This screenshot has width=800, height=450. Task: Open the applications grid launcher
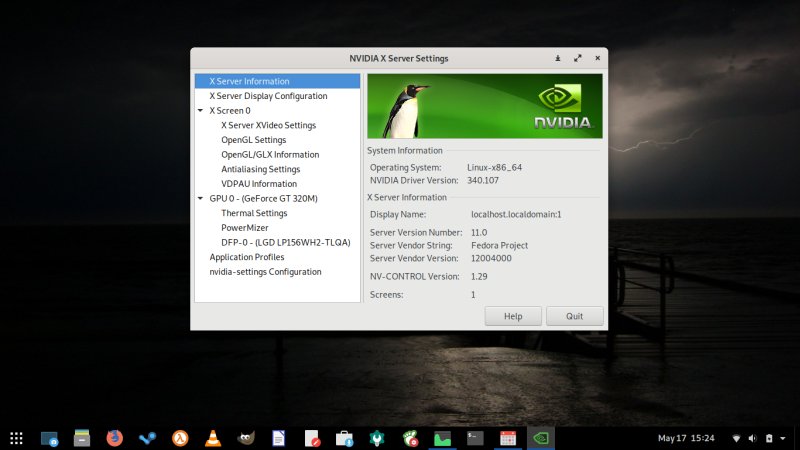[16, 438]
